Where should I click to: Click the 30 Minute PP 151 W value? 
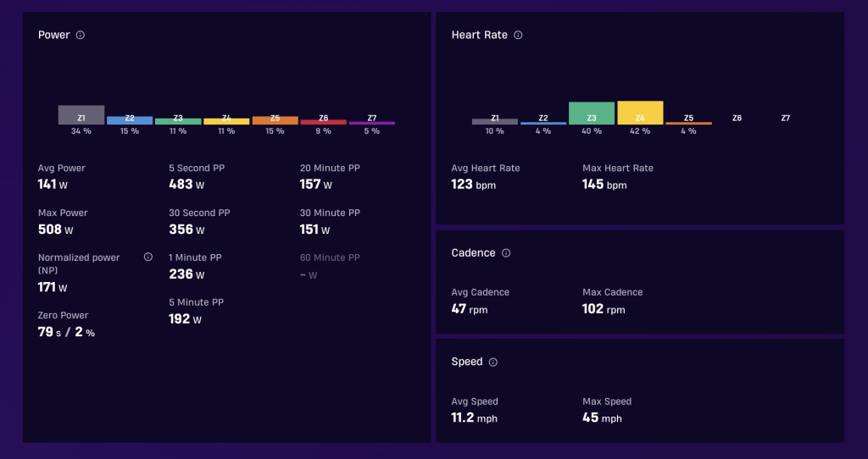tap(315, 229)
